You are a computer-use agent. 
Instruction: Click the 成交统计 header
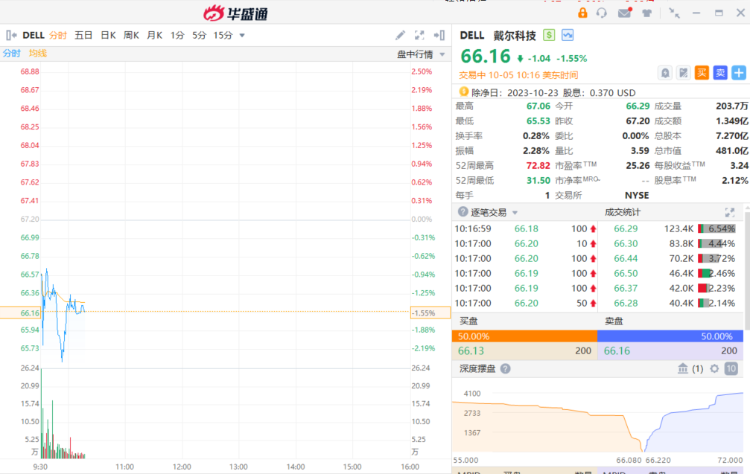[622, 212]
